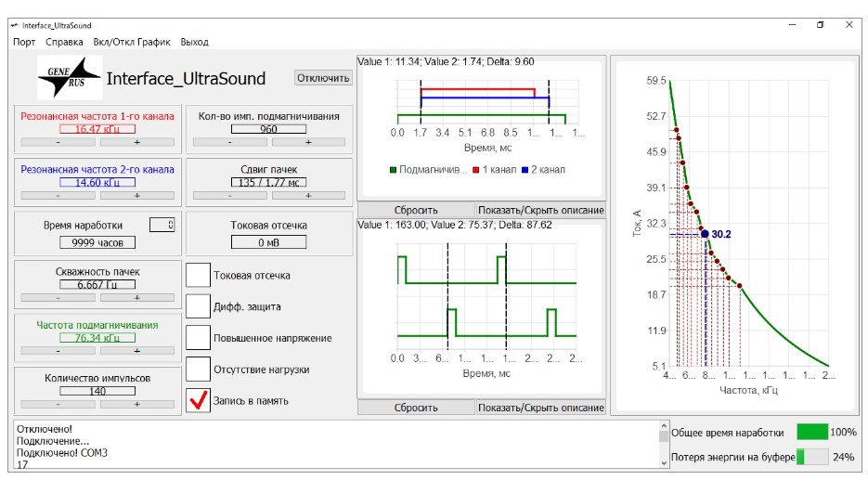Click the green Подмагничивание legend marker

pyautogui.click(x=394, y=170)
